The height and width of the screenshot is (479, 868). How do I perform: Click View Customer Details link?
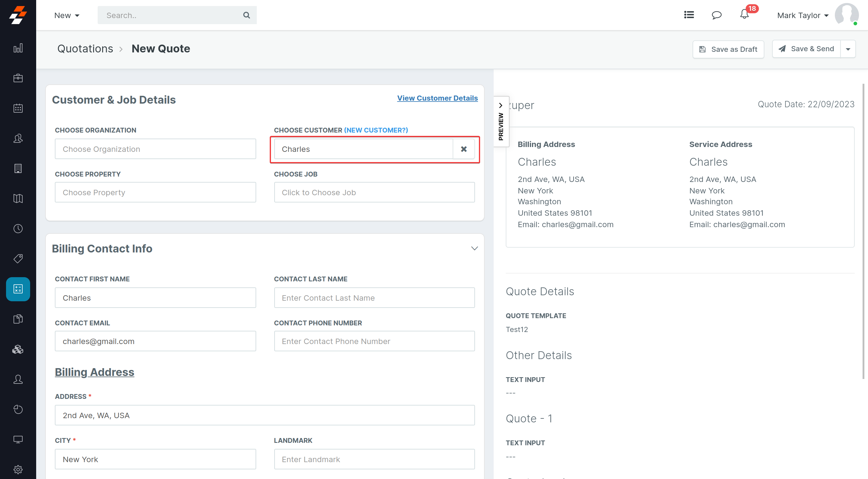[x=437, y=98]
